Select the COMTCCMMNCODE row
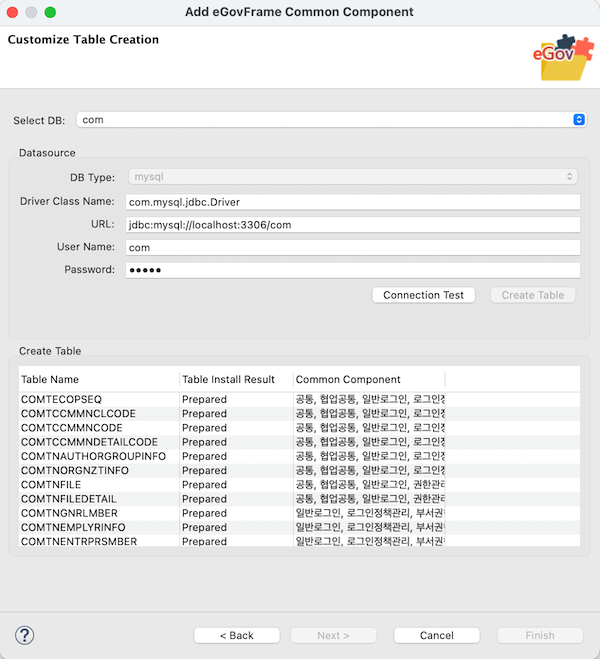Screen dimensions: 600x659 (x=300, y=428)
